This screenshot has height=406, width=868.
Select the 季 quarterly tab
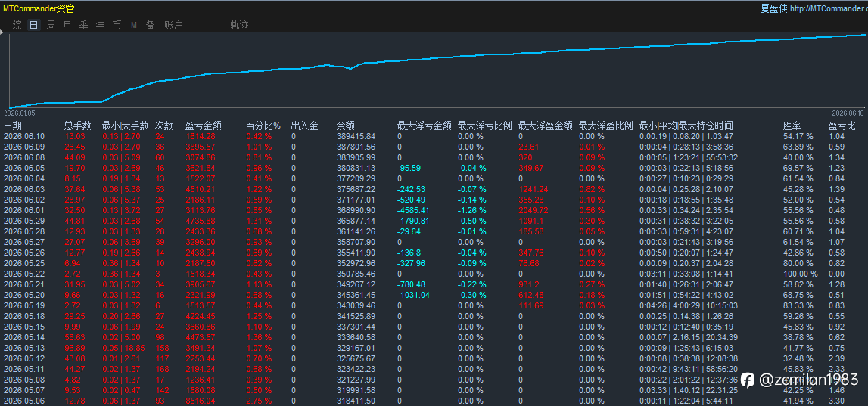point(83,25)
